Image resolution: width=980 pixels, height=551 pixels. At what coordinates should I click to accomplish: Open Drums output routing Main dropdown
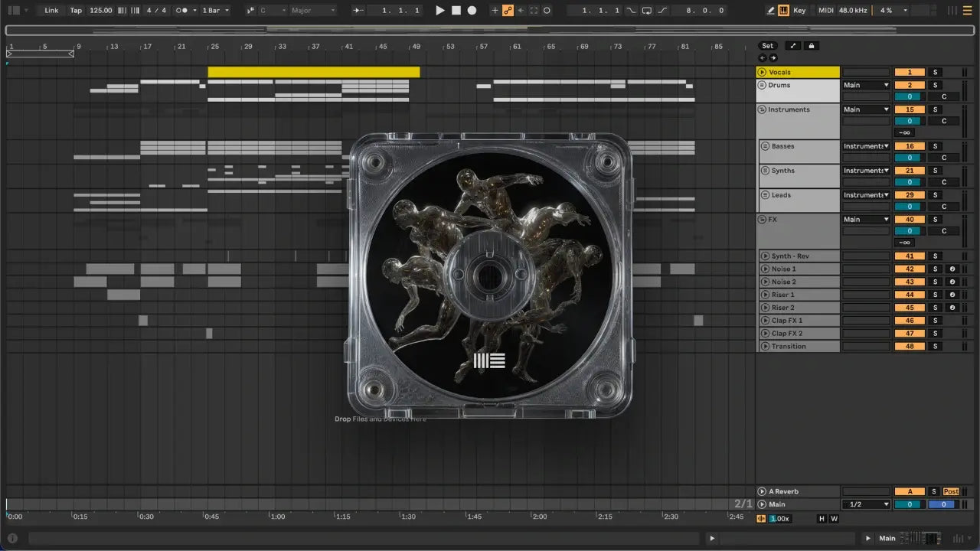tap(866, 85)
